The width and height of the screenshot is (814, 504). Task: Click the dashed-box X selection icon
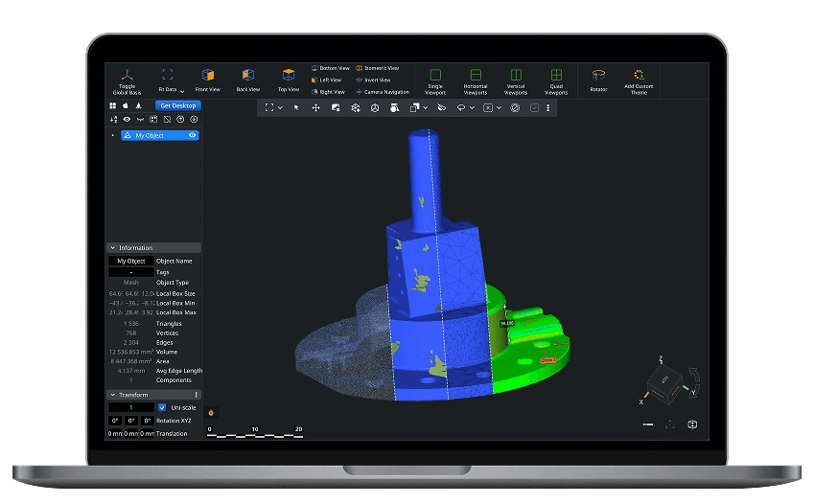point(488,107)
